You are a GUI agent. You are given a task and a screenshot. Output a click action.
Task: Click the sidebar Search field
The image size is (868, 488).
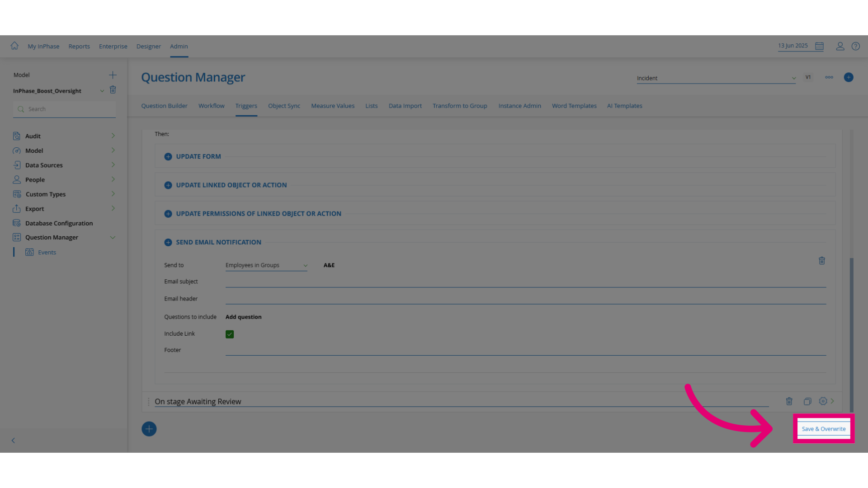point(64,109)
